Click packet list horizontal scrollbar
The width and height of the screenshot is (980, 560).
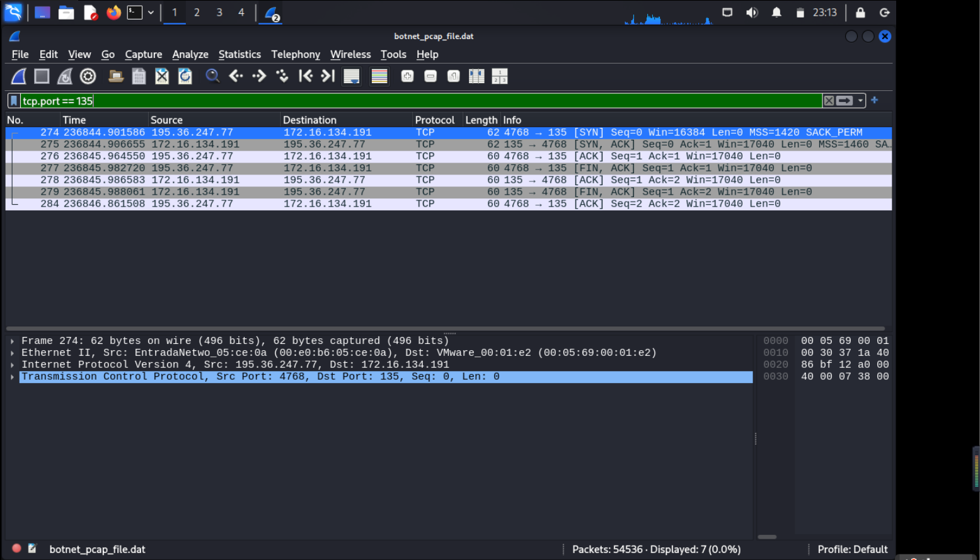446,328
